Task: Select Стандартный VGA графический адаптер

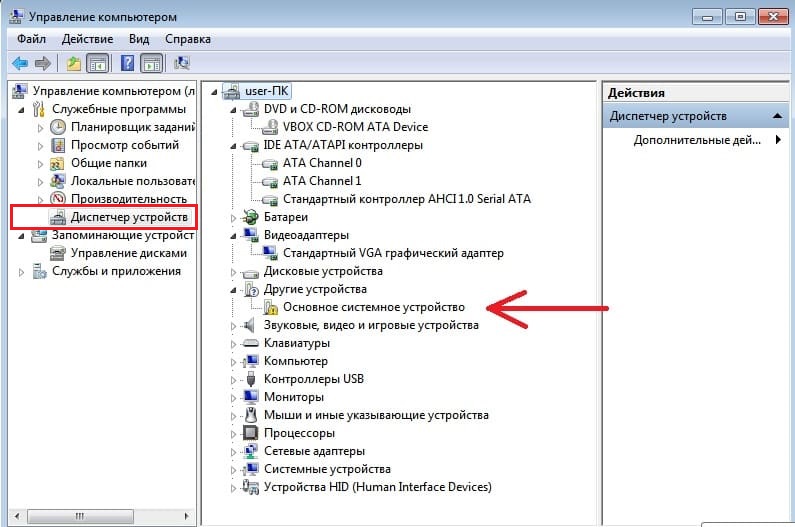Action: point(393,253)
